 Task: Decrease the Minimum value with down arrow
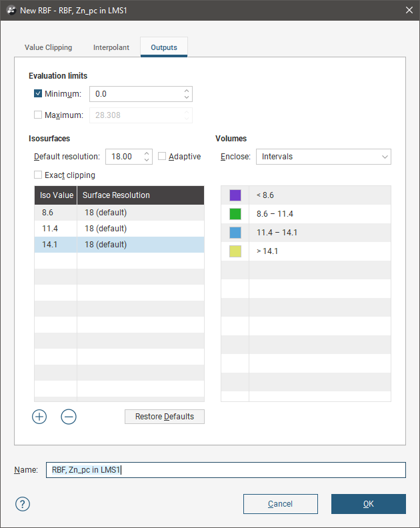point(187,97)
